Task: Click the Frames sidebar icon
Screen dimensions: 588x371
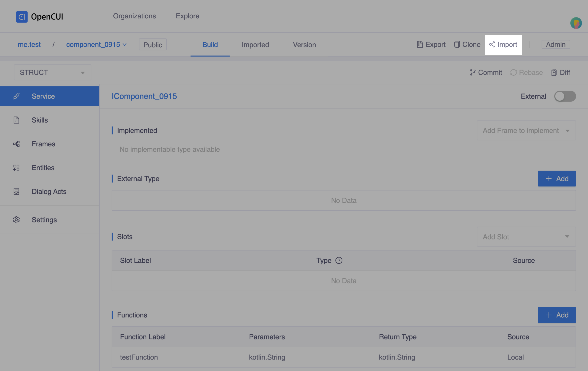Action: click(16, 144)
